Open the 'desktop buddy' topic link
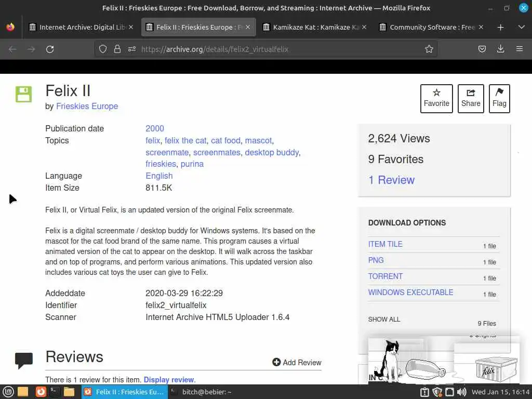This screenshot has height=399, width=532. pyautogui.click(x=272, y=152)
